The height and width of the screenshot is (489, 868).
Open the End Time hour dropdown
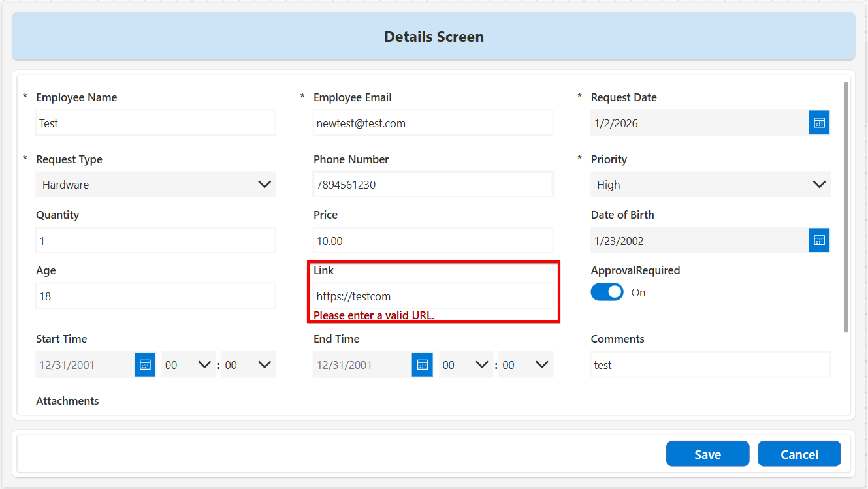pos(466,365)
